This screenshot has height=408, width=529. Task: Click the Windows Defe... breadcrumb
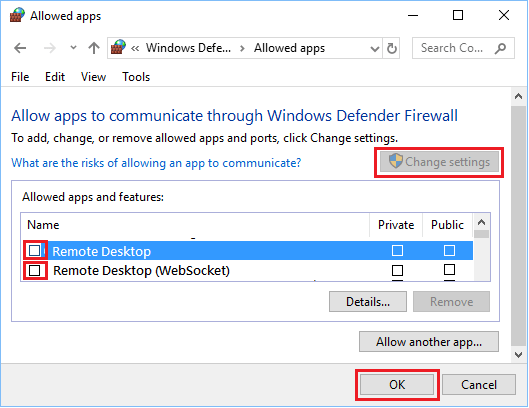(x=188, y=48)
